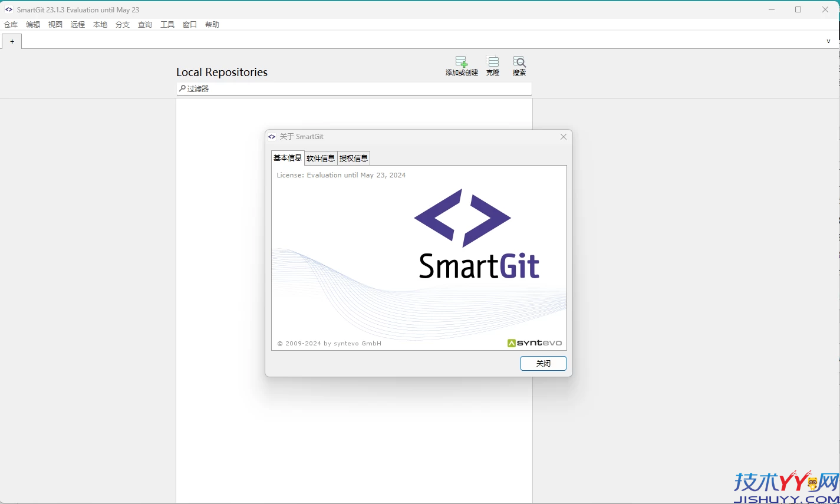Select the 基本信息 tab
Screen dimensions: 840x504
pos(287,157)
